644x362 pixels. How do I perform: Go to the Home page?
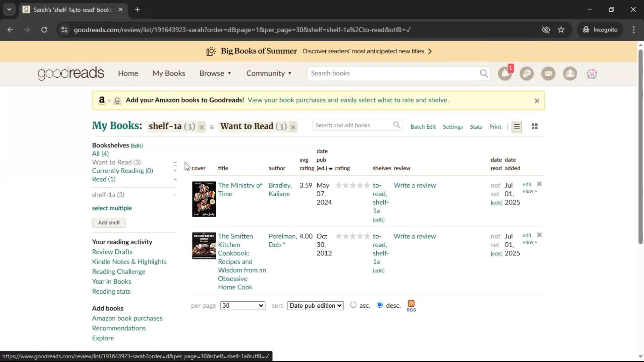128,73
